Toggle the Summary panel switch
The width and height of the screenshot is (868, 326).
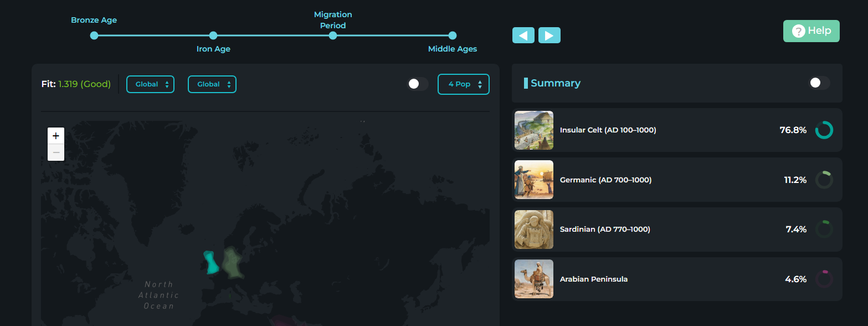(819, 83)
